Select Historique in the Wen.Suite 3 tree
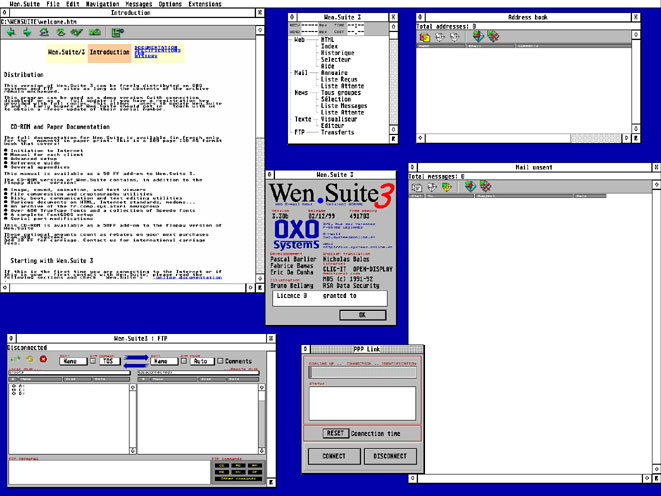 click(338, 53)
